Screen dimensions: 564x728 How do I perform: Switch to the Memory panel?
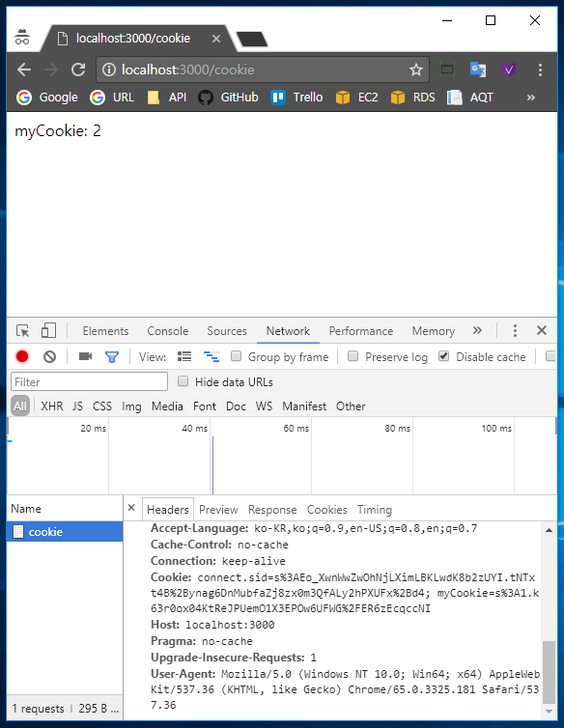coord(434,331)
